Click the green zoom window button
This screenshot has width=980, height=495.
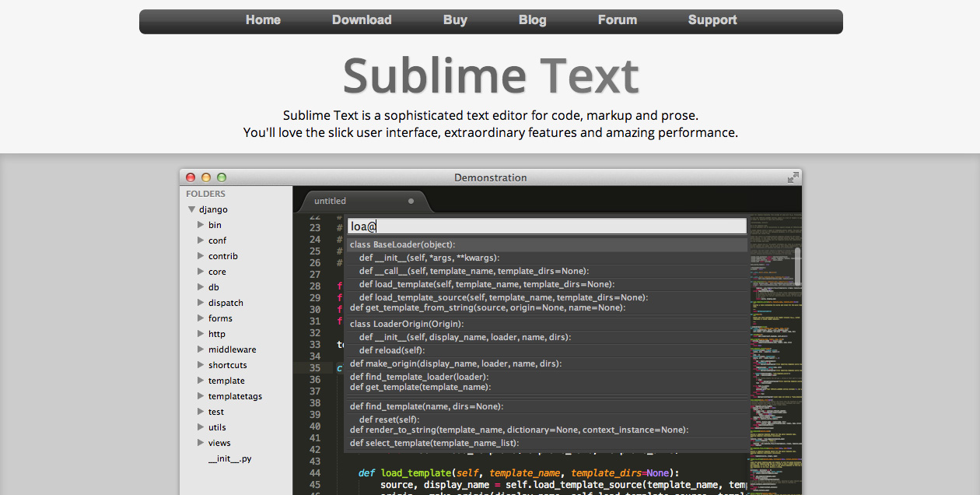[222, 177]
